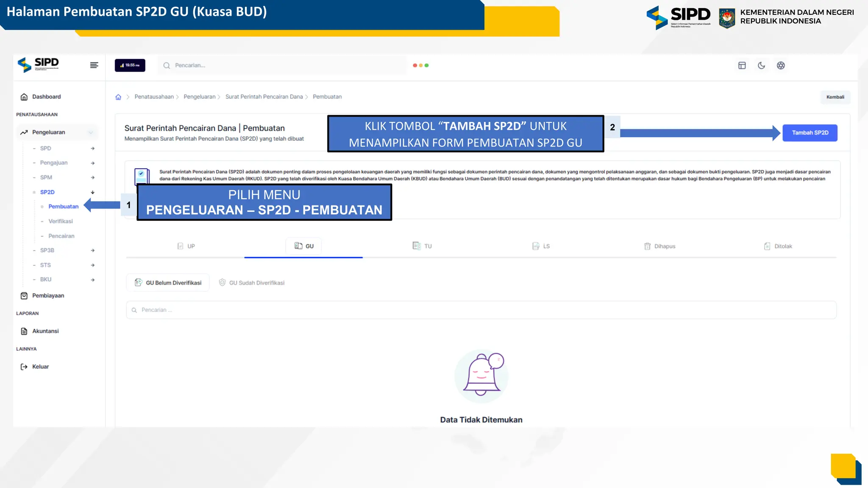Image resolution: width=868 pixels, height=488 pixels.
Task: Open the Pembiayaan sidebar item
Action: [48, 296]
